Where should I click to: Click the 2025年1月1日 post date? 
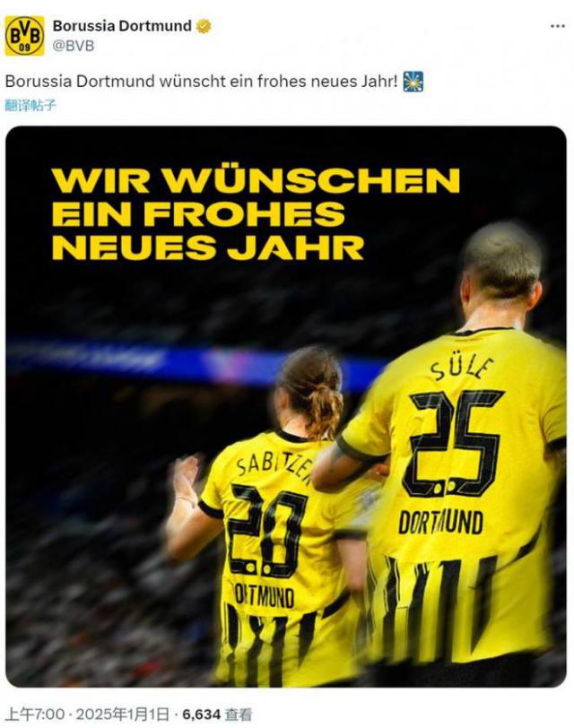(x=123, y=714)
